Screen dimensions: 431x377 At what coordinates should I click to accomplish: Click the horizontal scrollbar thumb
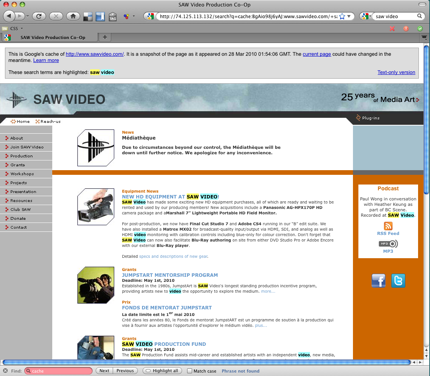(x=207, y=362)
